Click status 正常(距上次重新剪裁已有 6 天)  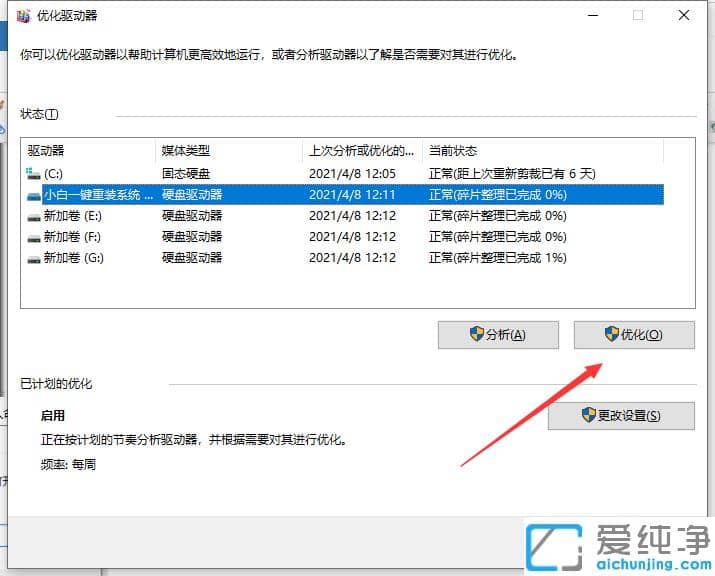(x=512, y=174)
